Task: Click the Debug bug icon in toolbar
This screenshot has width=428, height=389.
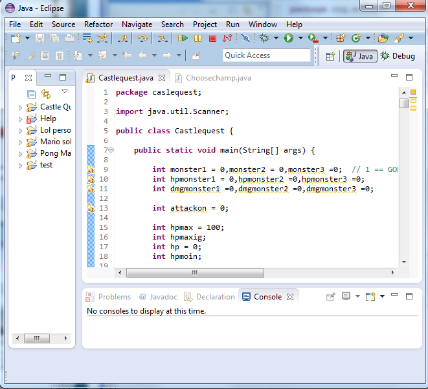Action: tap(264, 38)
